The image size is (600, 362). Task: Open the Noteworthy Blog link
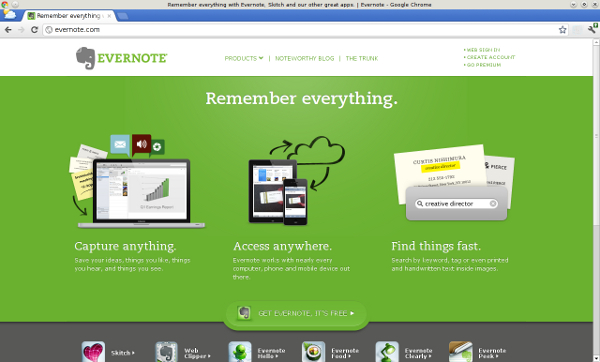[x=305, y=58]
